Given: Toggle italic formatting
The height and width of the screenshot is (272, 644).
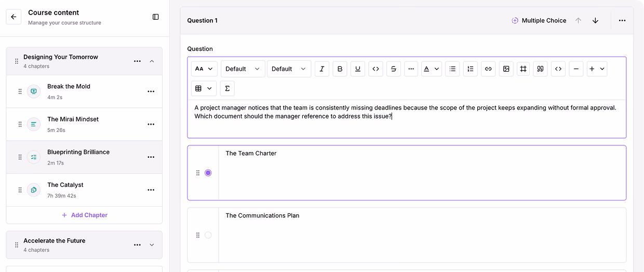Looking at the screenshot, I should tap(322, 69).
